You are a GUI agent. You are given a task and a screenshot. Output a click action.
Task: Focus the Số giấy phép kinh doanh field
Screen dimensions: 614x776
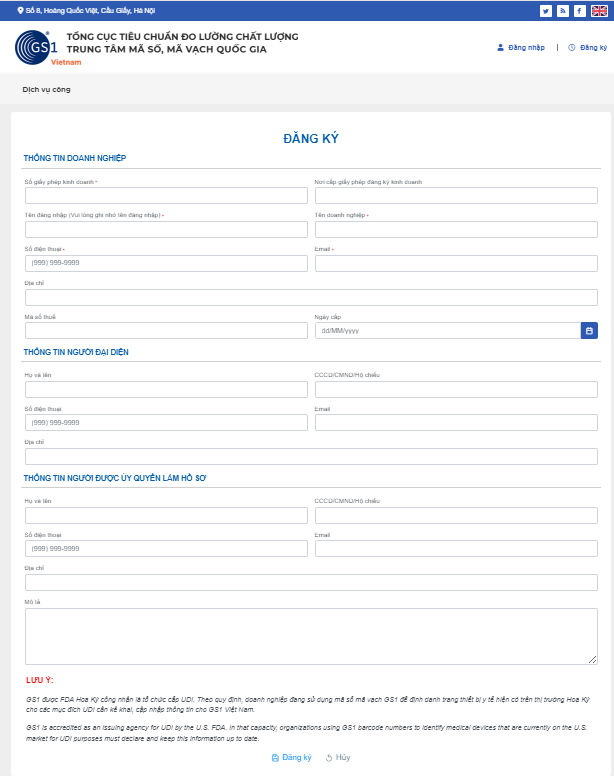(x=166, y=196)
